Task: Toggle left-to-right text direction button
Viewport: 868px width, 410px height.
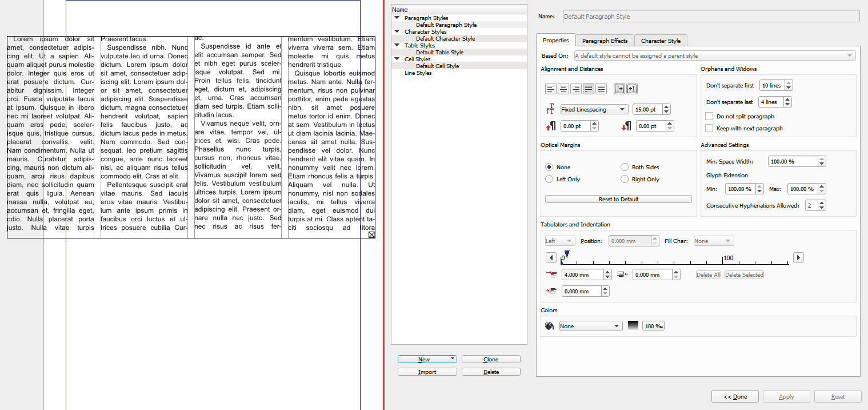Action: (619, 89)
